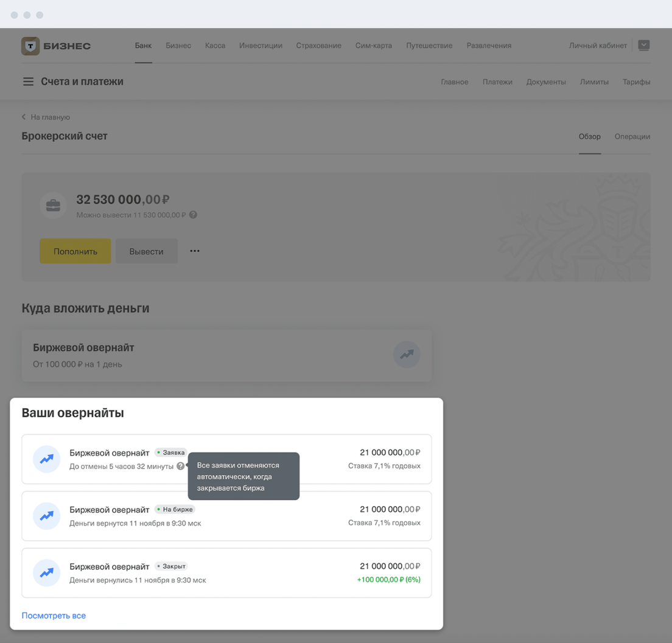Image resolution: width=672 pixels, height=643 pixels.
Task: Click trend icon of the На бирже overnight
Action: [x=47, y=516]
